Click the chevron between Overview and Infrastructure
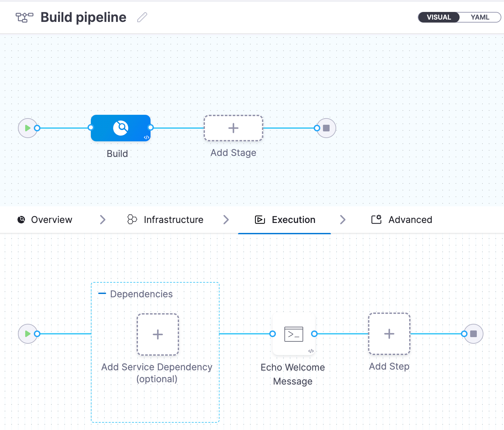The height and width of the screenshot is (430, 504). [102, 219]
